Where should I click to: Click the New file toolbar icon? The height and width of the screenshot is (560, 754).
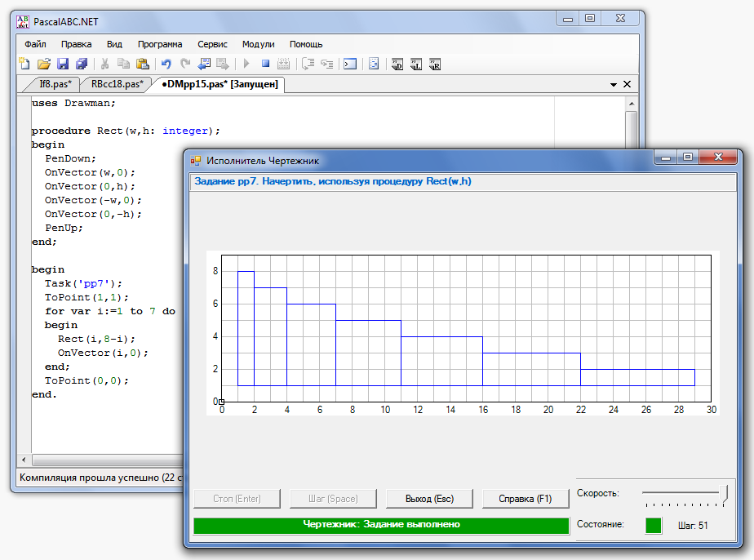pyautogui.click(x=24, y=64)
